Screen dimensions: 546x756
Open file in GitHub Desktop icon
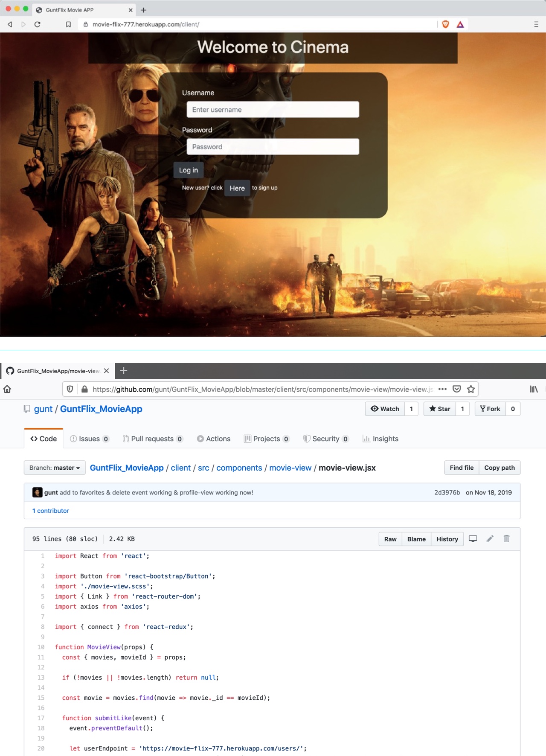473,539
